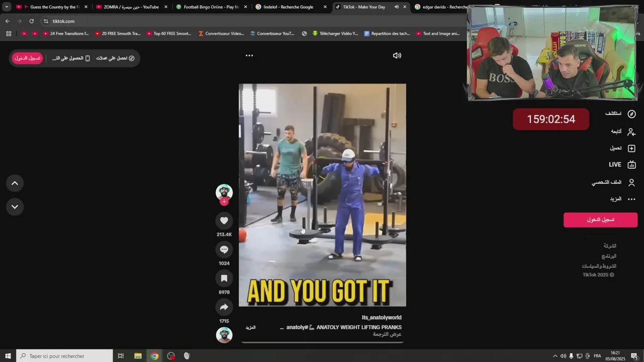Open the الشركة footer link
Screen dimensions: 644x362
click(x=610, y=246)
